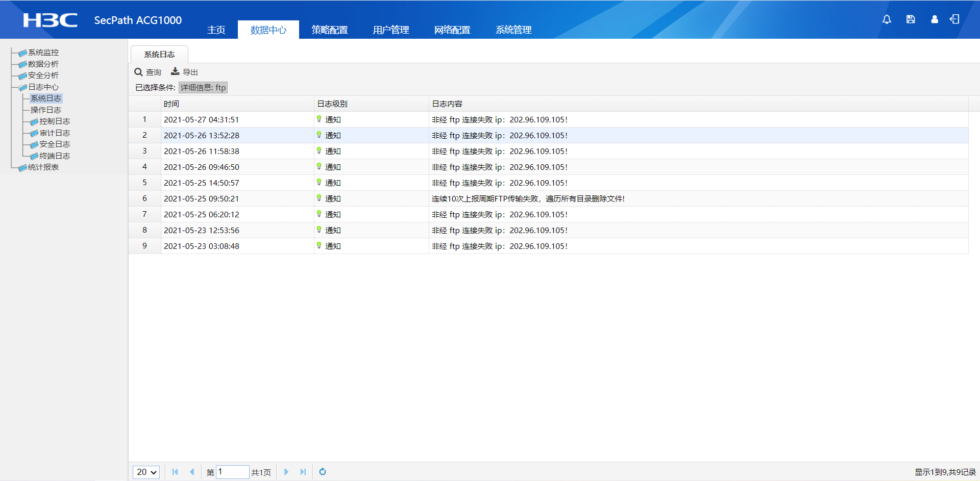
Task: Open the 系统管理 top menu
Action: 513,30
